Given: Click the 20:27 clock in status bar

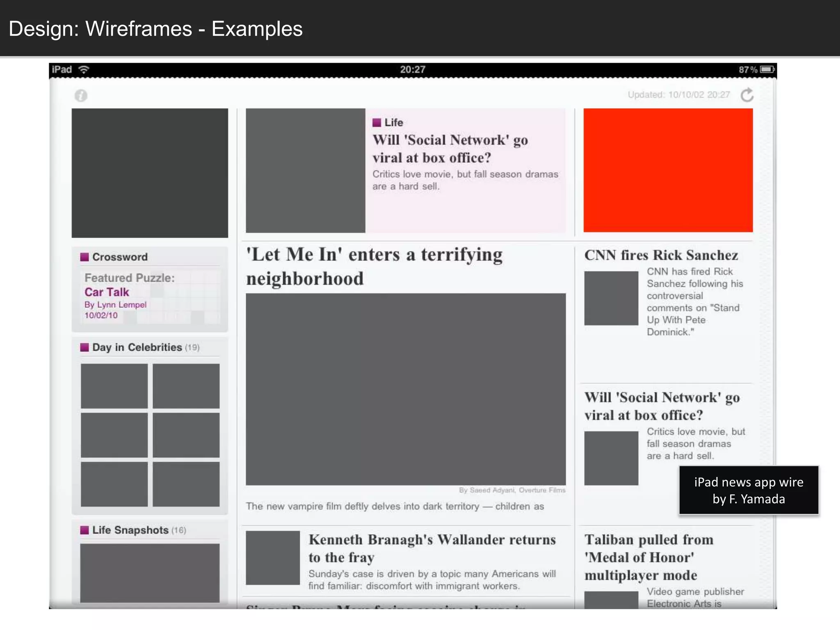Looking at the screenshot, I should (413, 69).
